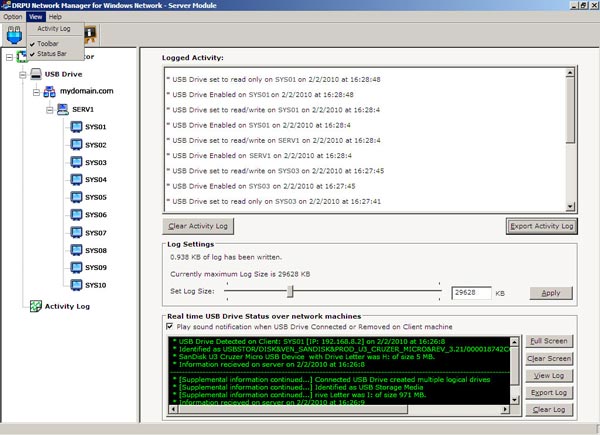
Task: Open the Option menu
Action: (x=12, y=17)
